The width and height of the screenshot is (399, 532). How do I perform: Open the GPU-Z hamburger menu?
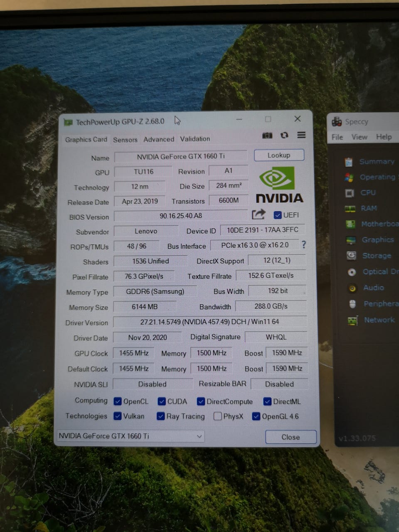301,135
